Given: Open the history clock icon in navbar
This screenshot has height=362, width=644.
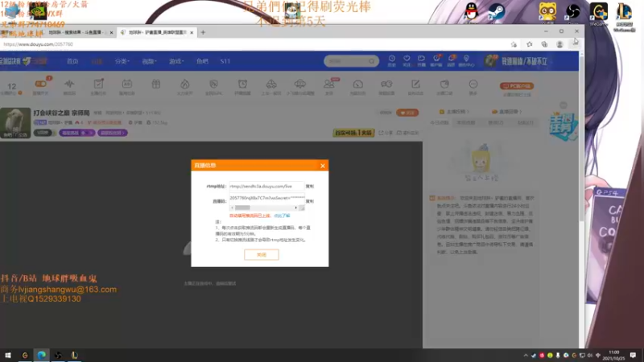Looking at the screenshot, I should pos(392,60).
